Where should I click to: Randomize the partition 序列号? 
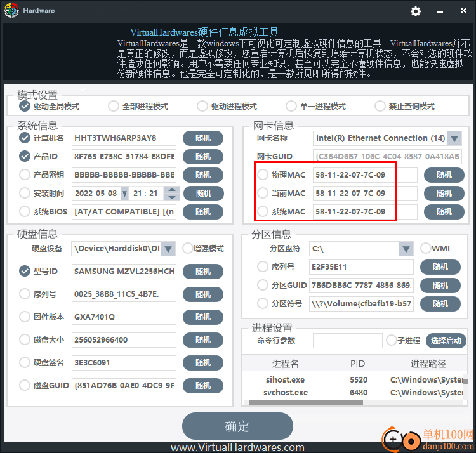tap(440, 267)
